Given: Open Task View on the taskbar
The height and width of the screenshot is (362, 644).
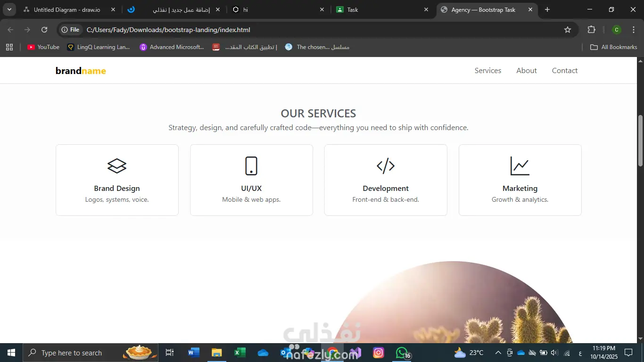Looking at the screenshot, I should pos(170,353).
